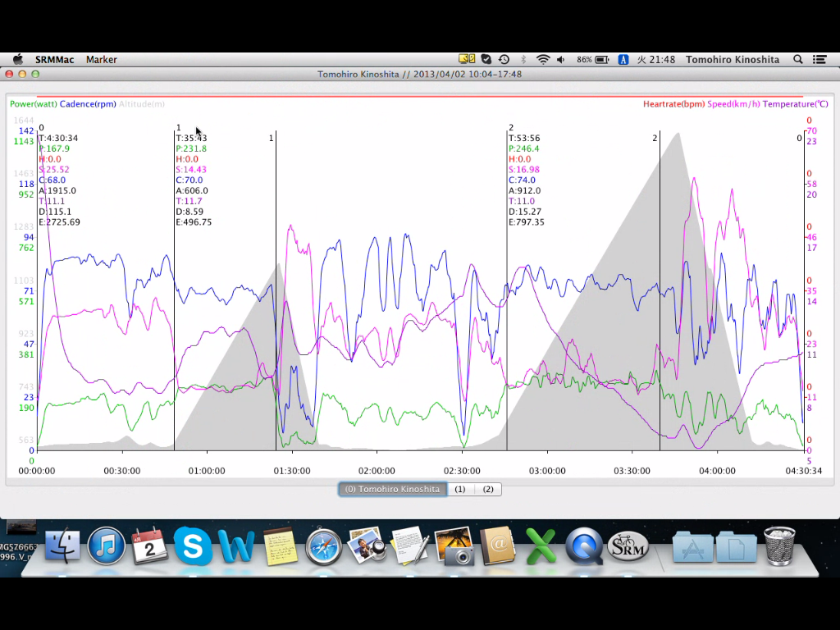Image resolution: width=840 pixels, height=630 pixels.
Task: Open QuickTime Player in the dock
Action: click(x=584, y=546)
